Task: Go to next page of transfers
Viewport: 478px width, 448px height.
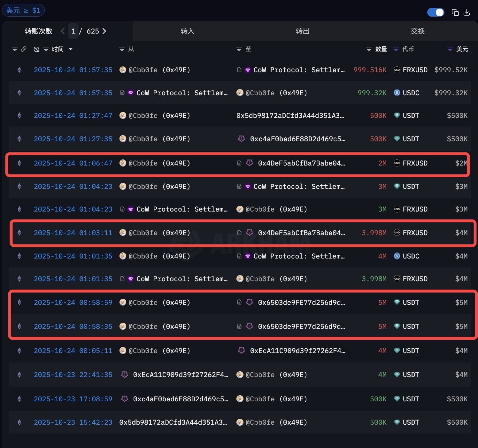Action: 104,31
